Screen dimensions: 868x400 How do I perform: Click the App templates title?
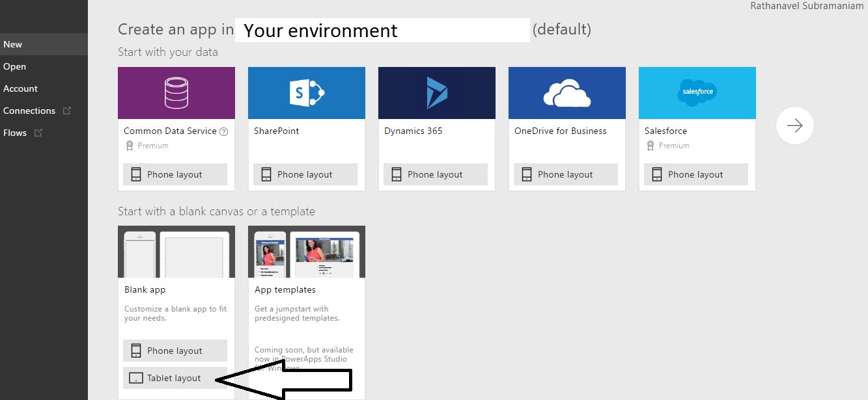coord(285,289)
